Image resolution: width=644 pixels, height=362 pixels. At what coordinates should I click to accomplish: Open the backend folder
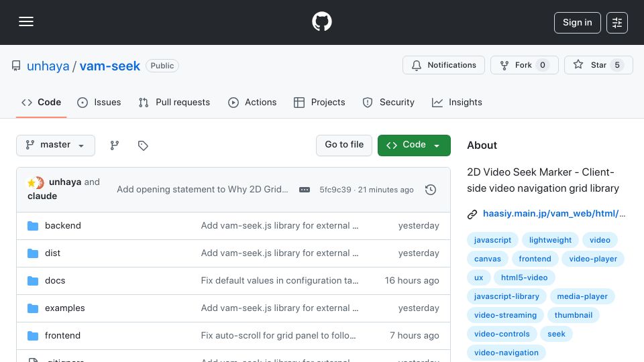(x=63, y=225)
